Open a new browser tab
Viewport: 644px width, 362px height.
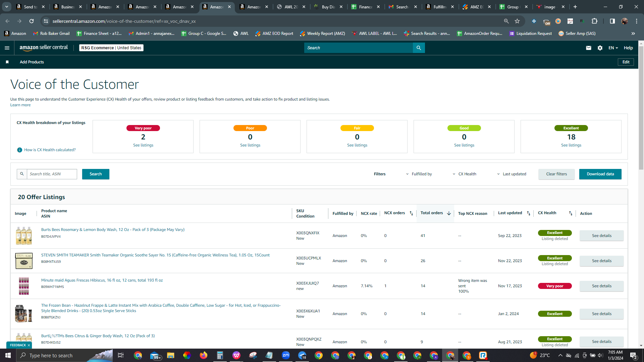click(x=575, y=7)
